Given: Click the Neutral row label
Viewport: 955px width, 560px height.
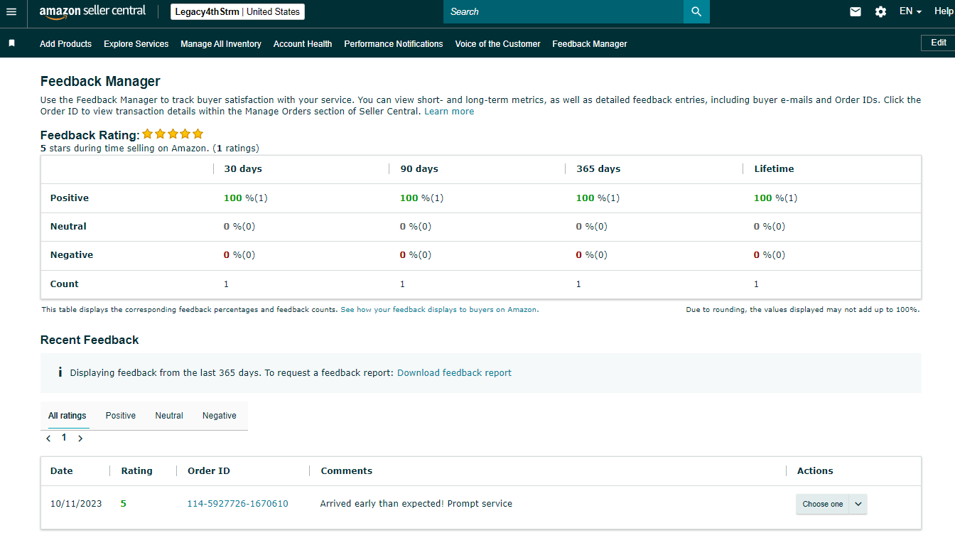Looking at the screenshot, I should pos(68,227).
